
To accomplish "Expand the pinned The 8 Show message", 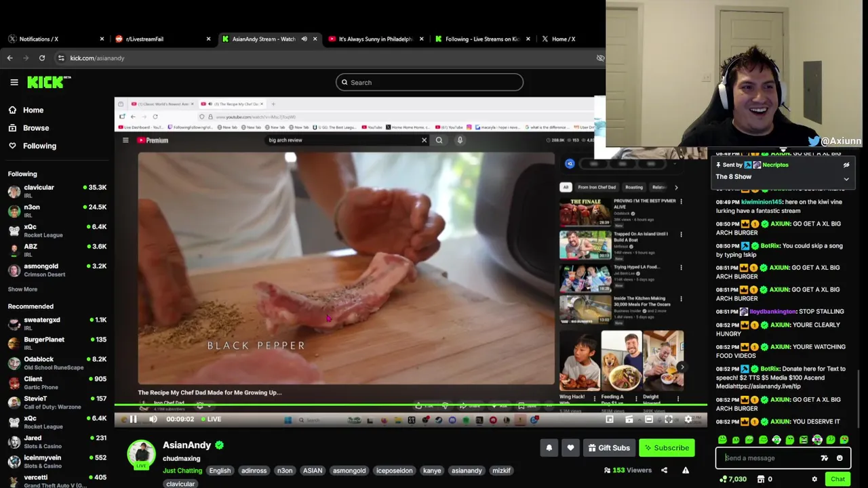I will pos(846,179).
